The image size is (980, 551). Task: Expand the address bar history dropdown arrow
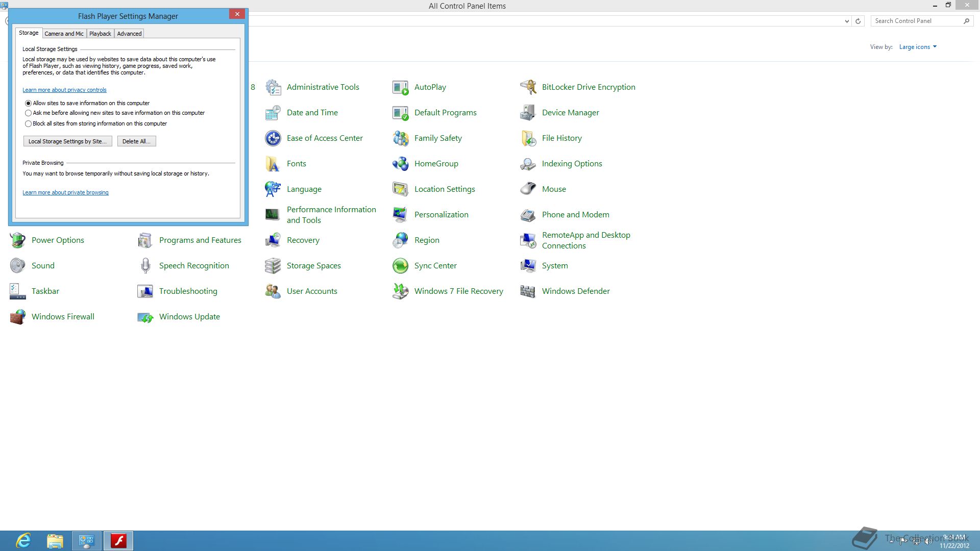(x=847, y=21)
